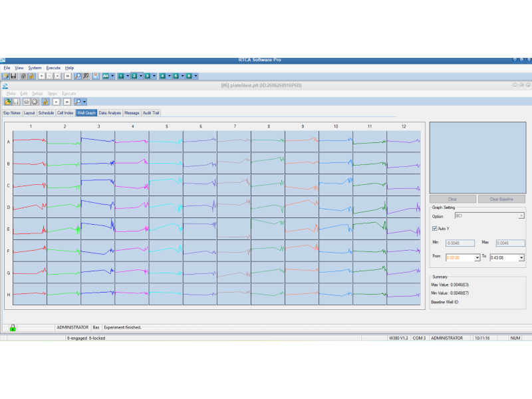
Task: Click the plate save icon in plate toolbar
Action: [x=15, y=102]
